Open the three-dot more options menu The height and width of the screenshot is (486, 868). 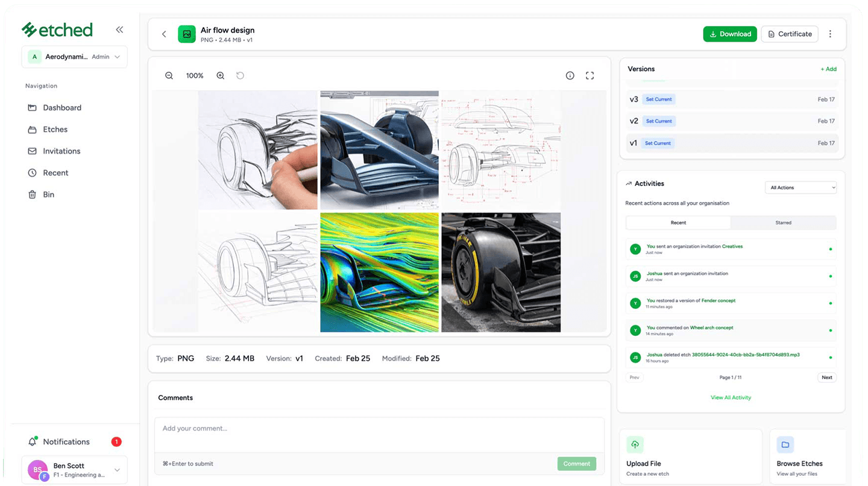tap(830, 34)
